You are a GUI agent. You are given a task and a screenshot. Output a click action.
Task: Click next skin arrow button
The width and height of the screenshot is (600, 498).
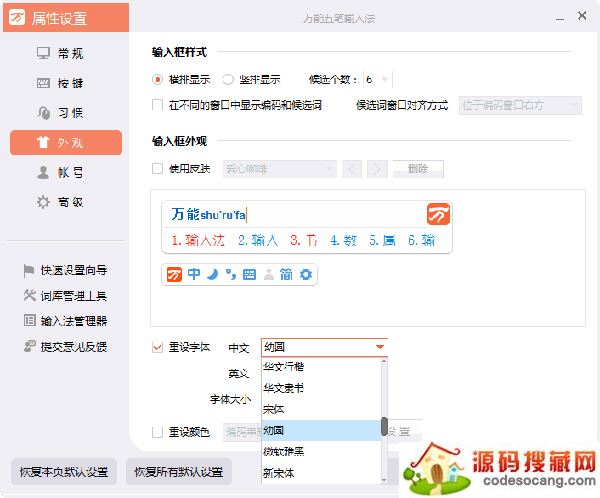coord(377,169)
